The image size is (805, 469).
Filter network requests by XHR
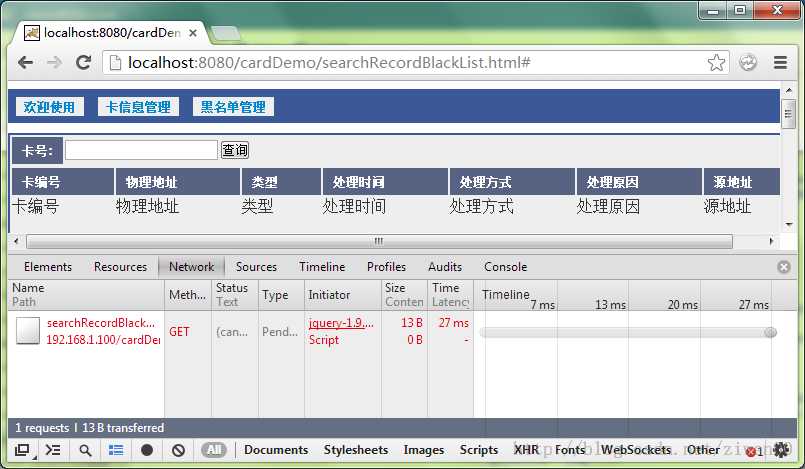[x=526, y=450]
